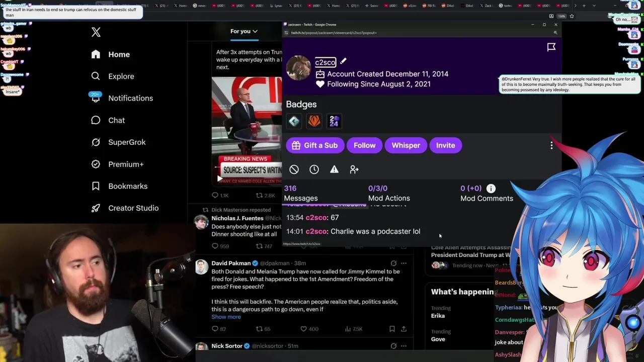Click the info icon beside Mod Comments
644x362 pixels.
coord(491,188)
